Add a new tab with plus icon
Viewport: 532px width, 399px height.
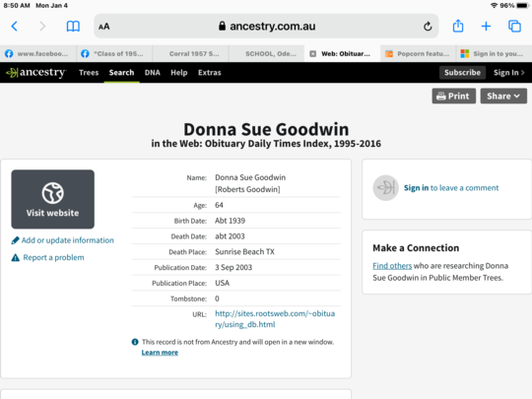pos(486,27)
